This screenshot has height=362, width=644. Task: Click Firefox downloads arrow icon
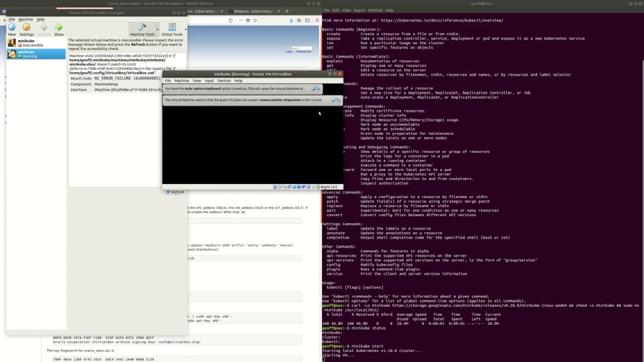tap(291, 20)
